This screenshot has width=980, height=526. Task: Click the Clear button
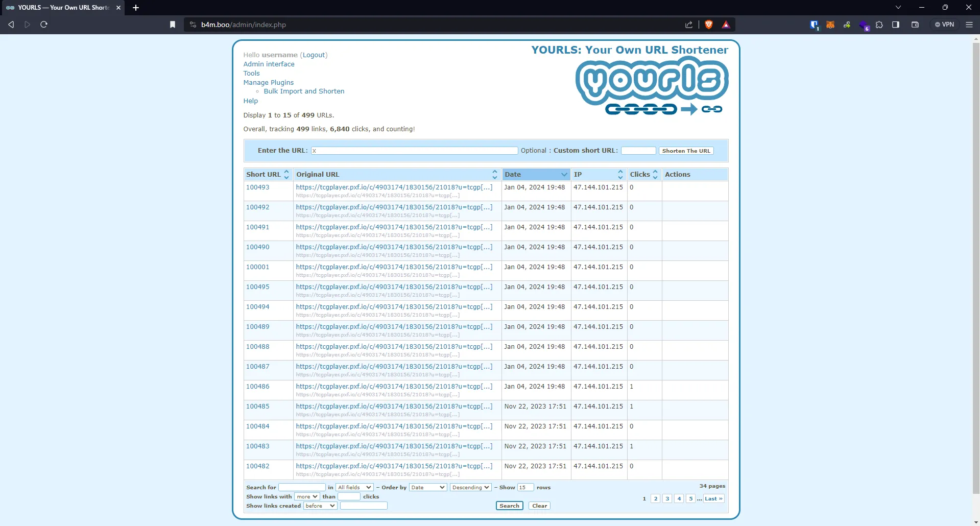coord(539,506)
